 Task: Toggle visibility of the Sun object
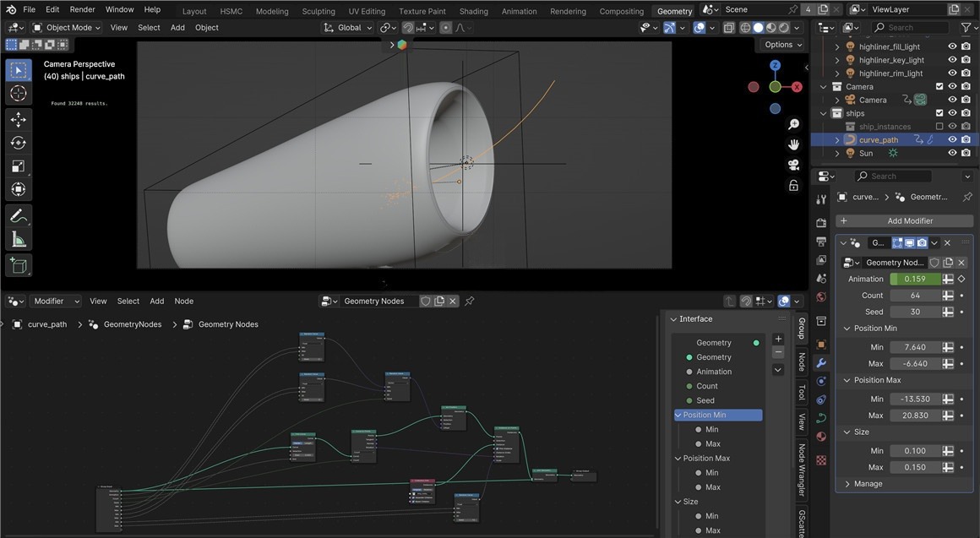point(952,154)
